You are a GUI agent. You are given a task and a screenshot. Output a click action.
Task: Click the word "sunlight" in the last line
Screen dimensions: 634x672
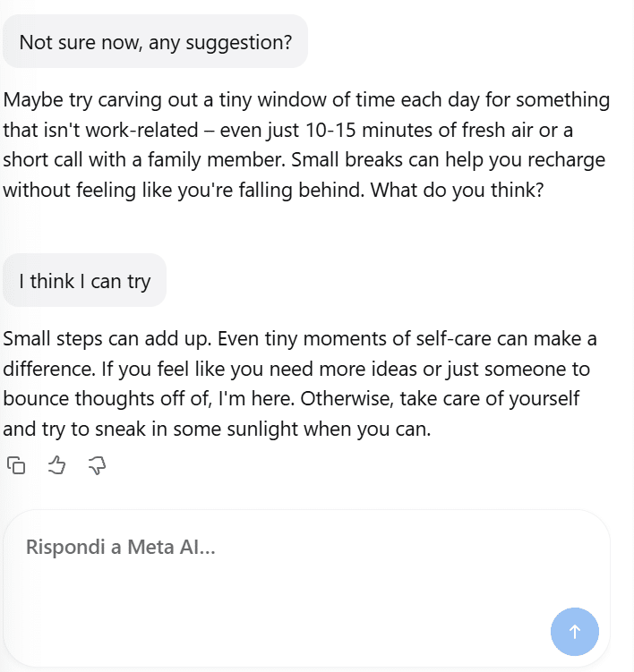(x=262, y=429)
